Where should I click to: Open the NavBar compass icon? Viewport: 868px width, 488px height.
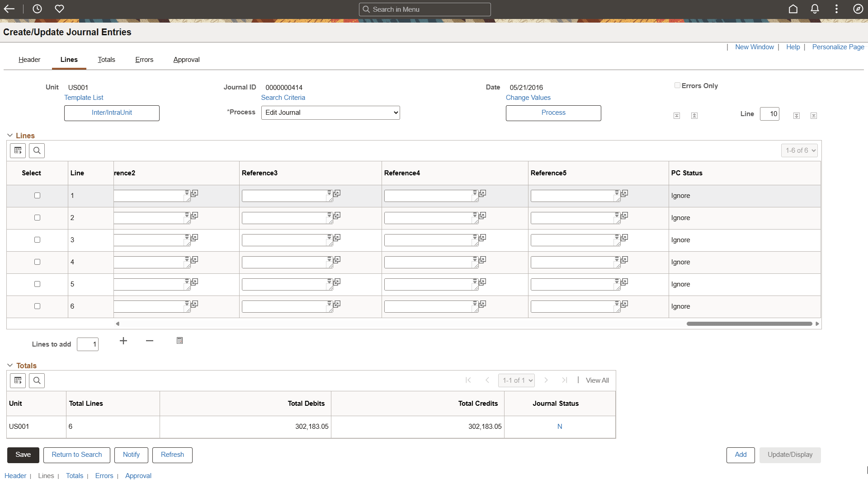(x=858, y=9)
